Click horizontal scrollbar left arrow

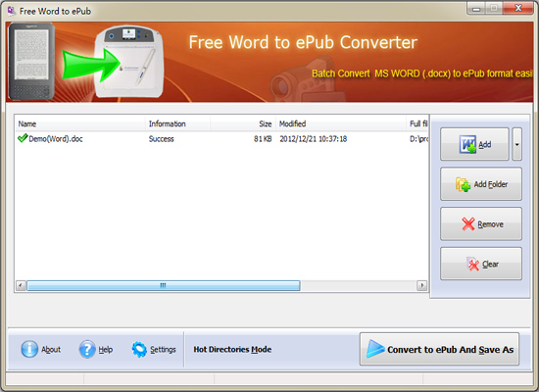click(21, 285)
